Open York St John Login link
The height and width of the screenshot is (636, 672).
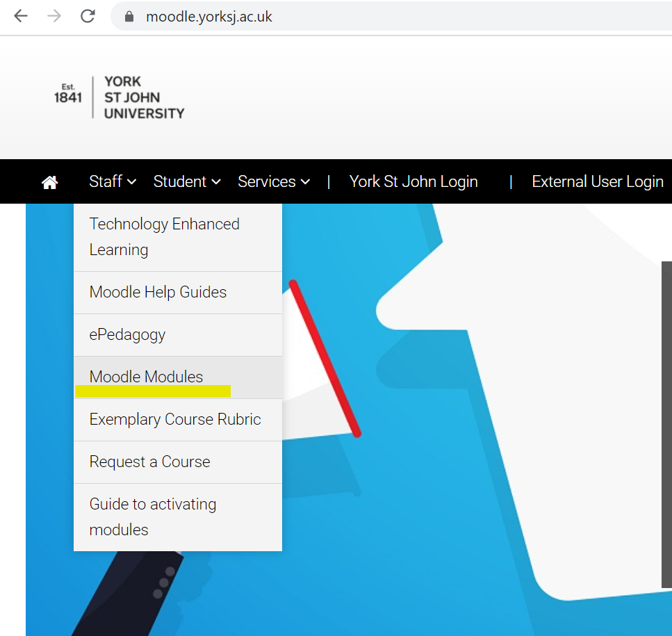(x=413, y=181)
